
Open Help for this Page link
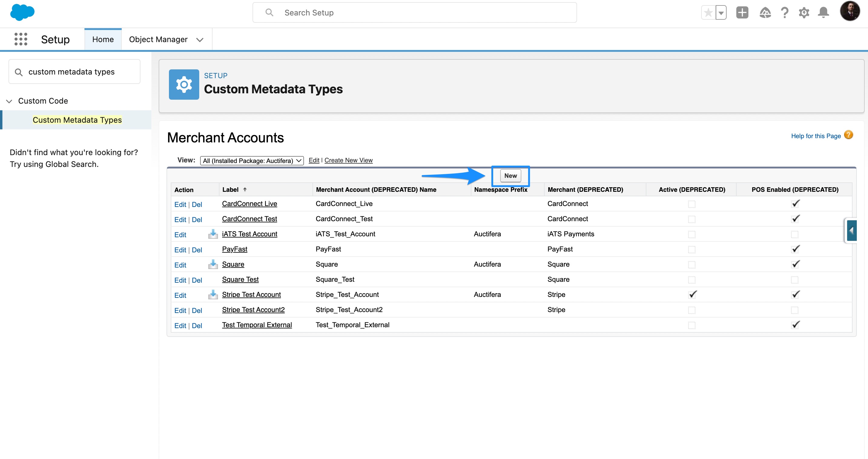pos(816,136)
